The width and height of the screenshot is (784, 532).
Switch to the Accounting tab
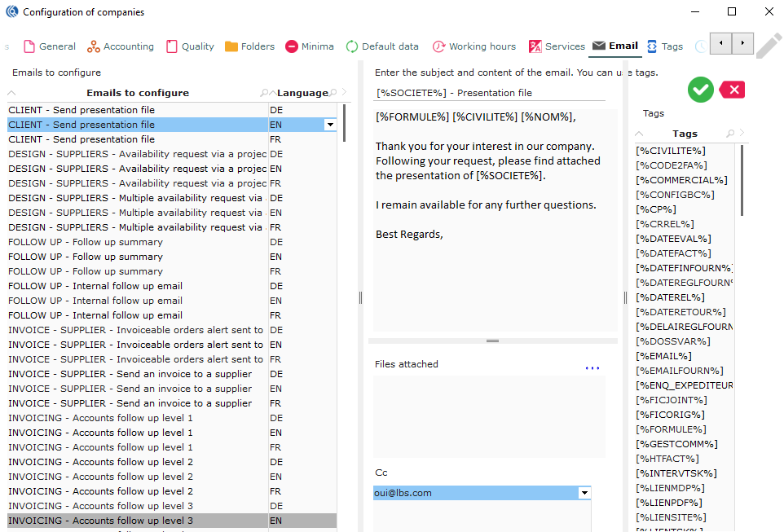pyautogui.click(x=121, y=46)
